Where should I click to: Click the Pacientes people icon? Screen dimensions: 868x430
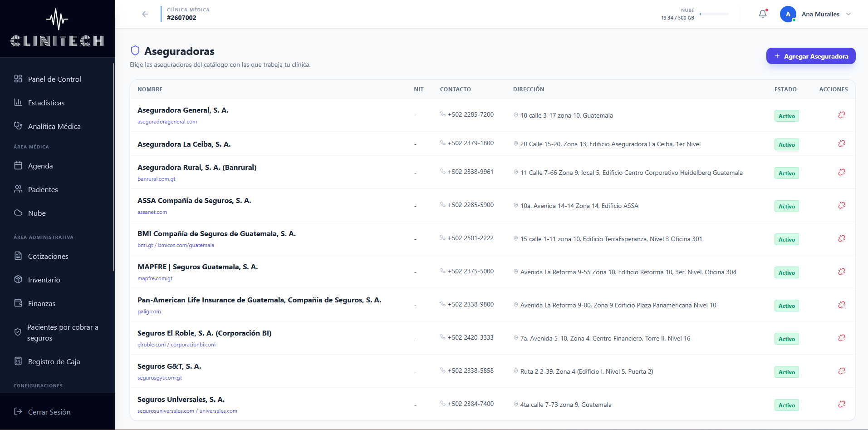click(x=18, y=189)
